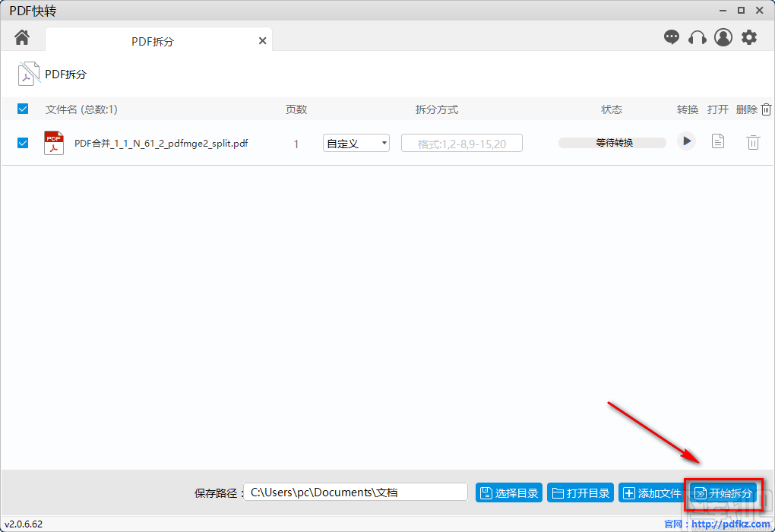Open the home page icon

click(x=21, y=36)
